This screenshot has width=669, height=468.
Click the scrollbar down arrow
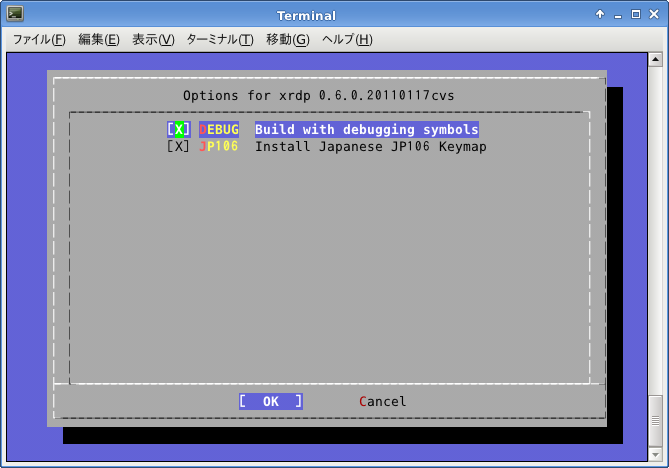point(655,455)
